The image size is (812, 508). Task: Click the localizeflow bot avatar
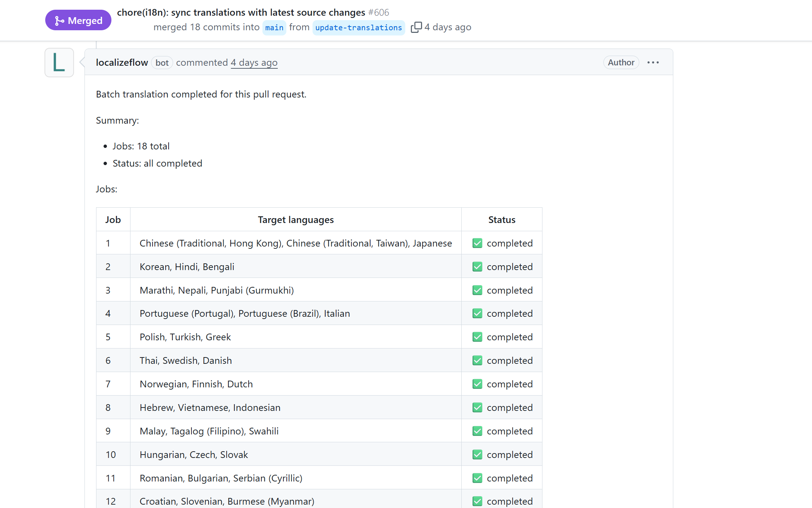click(x=59, y=62)
